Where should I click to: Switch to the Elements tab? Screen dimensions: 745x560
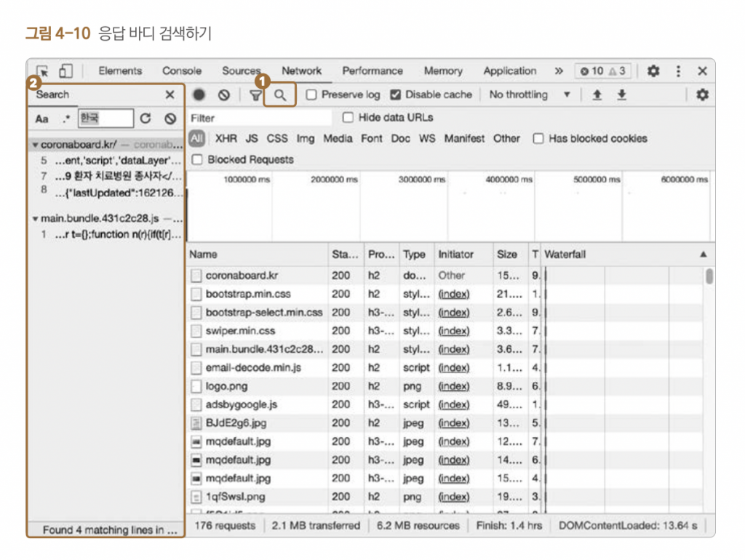[120, 71]
